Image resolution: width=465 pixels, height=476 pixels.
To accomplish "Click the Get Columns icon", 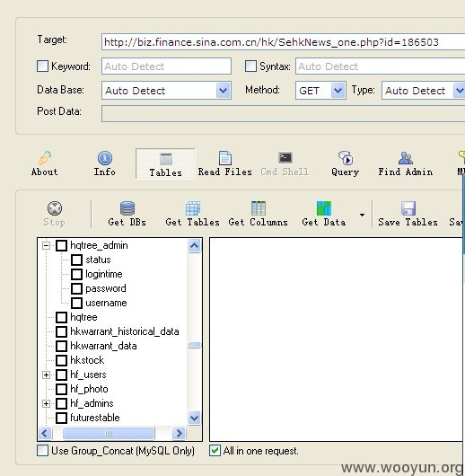I will click(259, 208).
